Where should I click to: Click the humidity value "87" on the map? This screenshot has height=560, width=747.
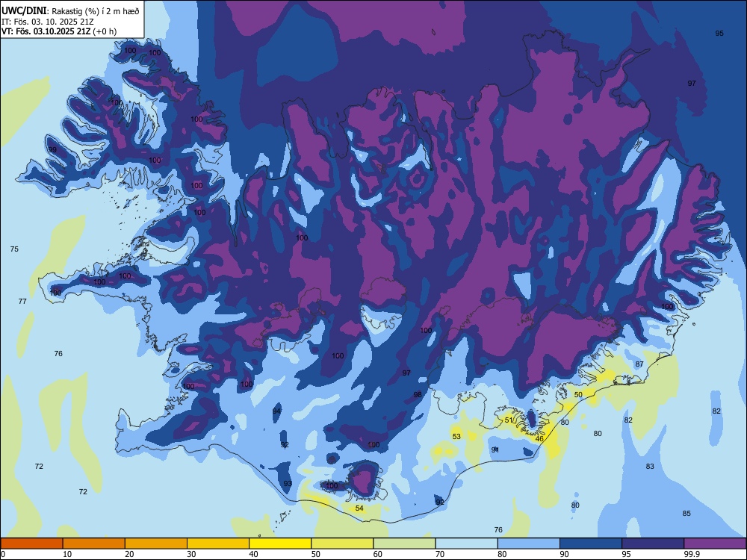(639, 364)
